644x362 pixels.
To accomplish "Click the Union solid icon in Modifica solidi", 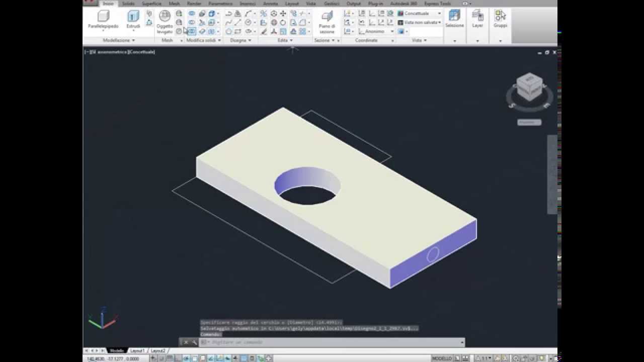I will click(x=192, y=14).
